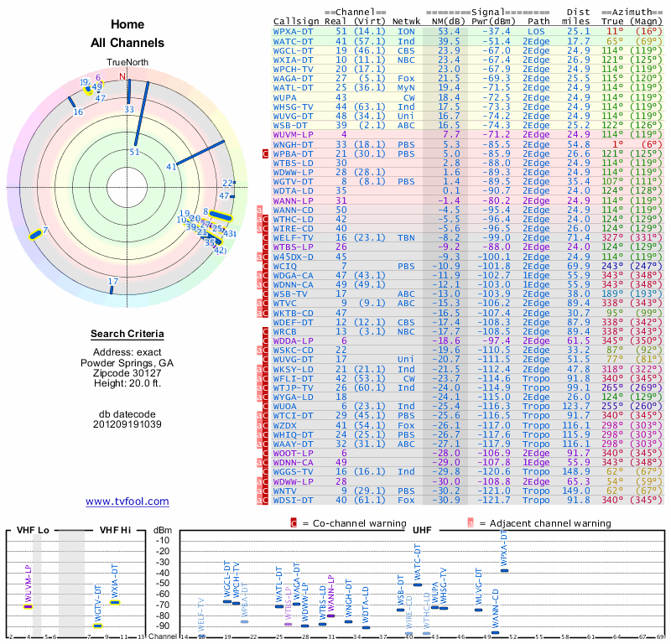Click the C marker beside WDDA-LP row
This screenshot has height=644, width=671.
[x=265, y=341]
